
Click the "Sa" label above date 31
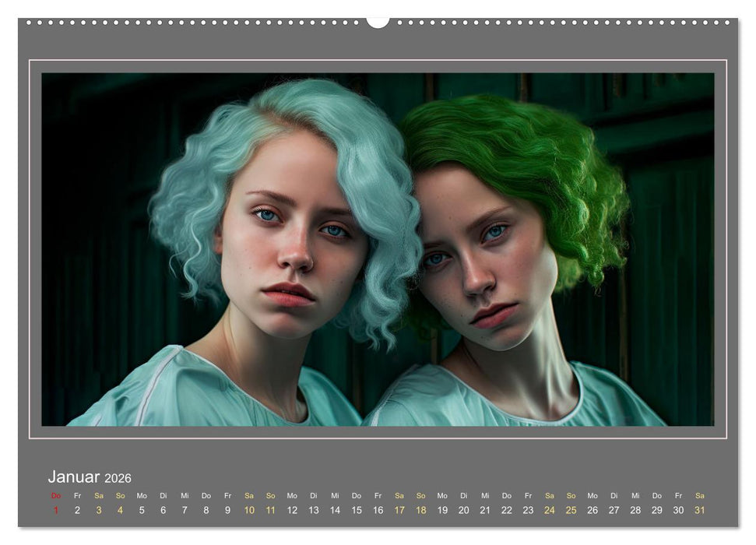pos(699,495)
